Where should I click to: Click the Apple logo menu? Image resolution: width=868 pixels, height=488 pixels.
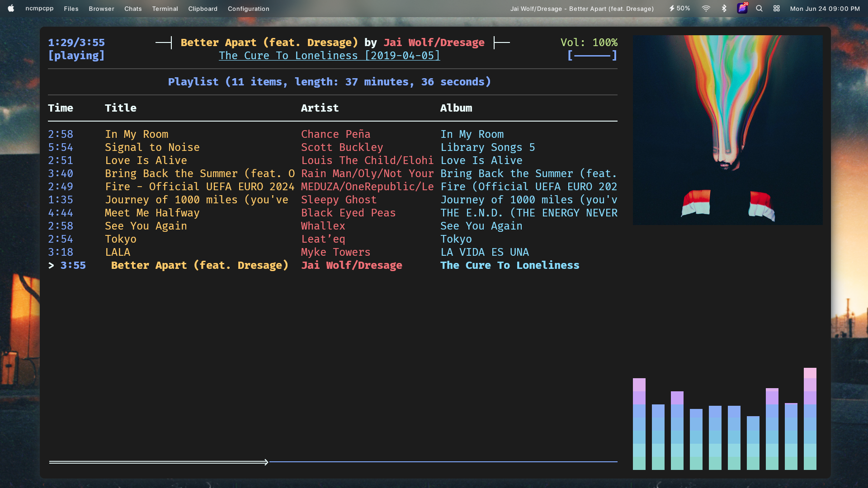11,9
